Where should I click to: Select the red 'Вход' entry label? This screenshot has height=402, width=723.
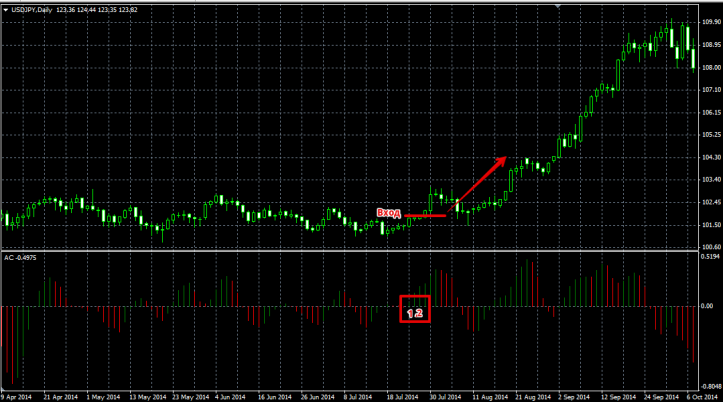(388, 213)
